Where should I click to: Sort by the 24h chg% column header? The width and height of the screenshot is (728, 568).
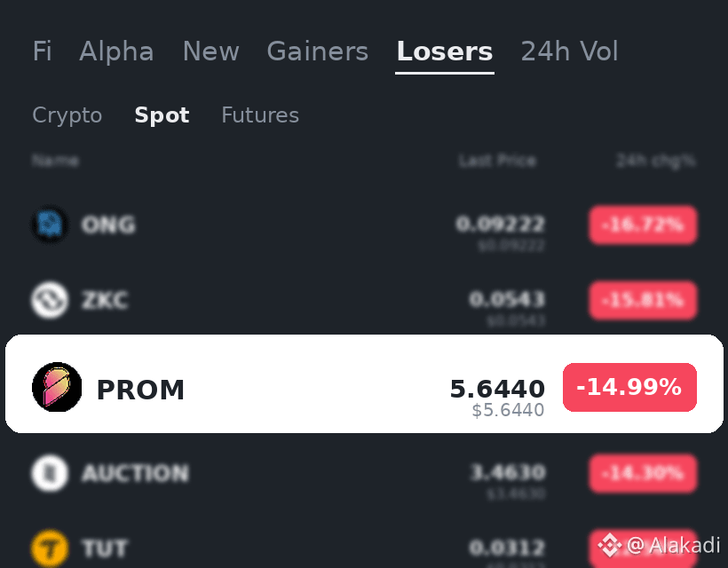(655, 161)
